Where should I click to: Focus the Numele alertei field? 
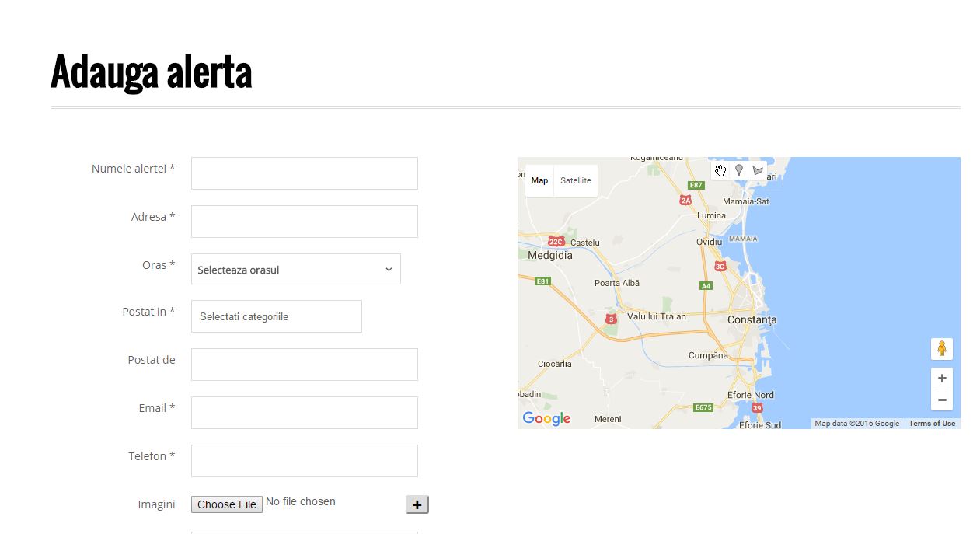point(305,173)
